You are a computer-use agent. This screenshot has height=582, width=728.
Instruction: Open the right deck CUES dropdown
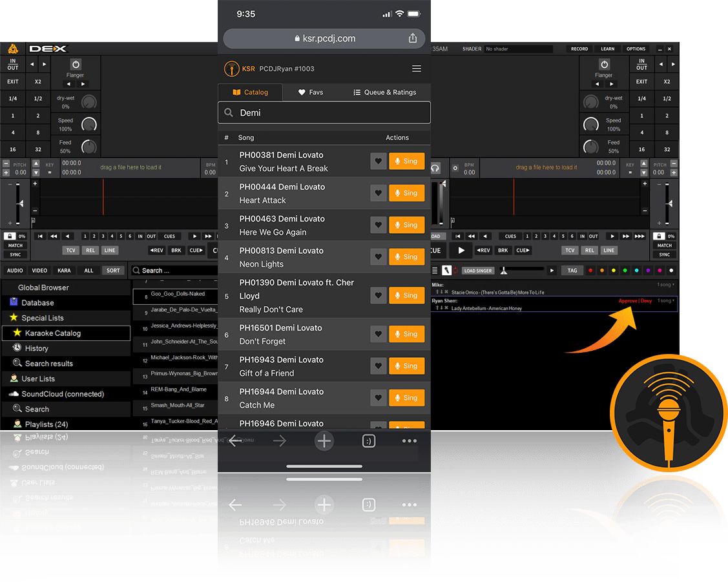[x=510, y=236]
